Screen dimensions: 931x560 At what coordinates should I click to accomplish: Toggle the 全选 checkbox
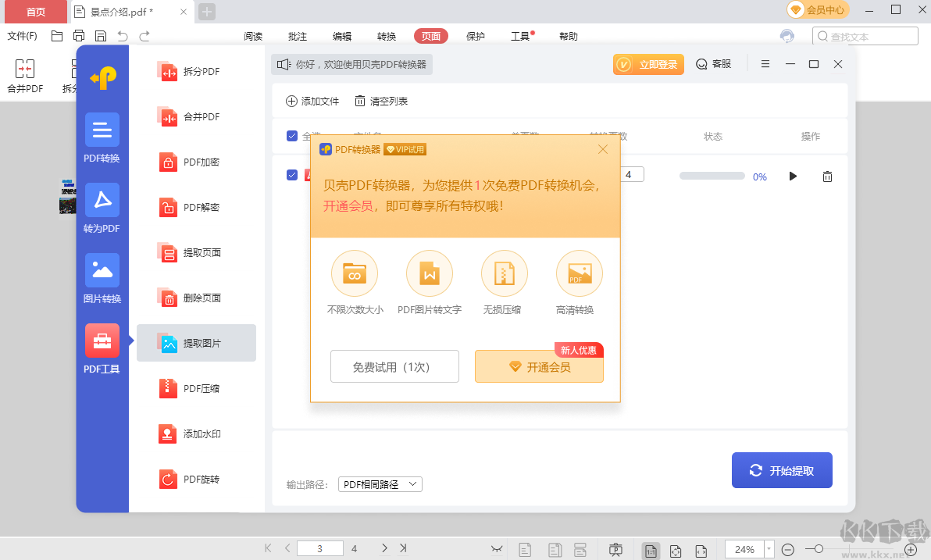tap(292, 136)
